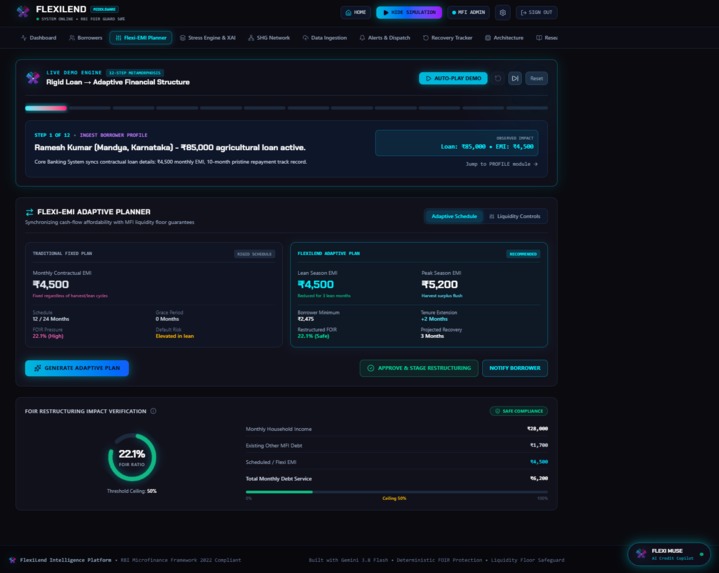Open the MFI Admin role selector
This screenshot has height=573, width=719.
coord(468,12)
